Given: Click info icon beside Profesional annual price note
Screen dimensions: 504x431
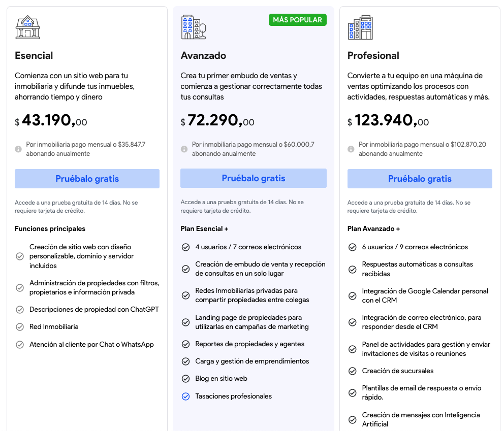Looking at the screenshot, I should pos(351,149).
